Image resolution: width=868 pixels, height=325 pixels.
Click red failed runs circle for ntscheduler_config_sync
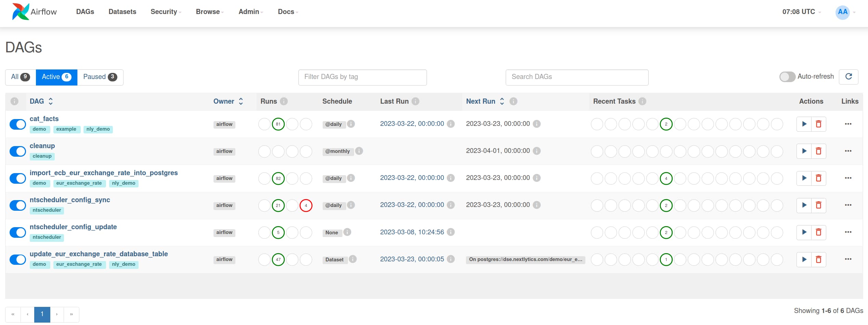click(x=306, y=205)
